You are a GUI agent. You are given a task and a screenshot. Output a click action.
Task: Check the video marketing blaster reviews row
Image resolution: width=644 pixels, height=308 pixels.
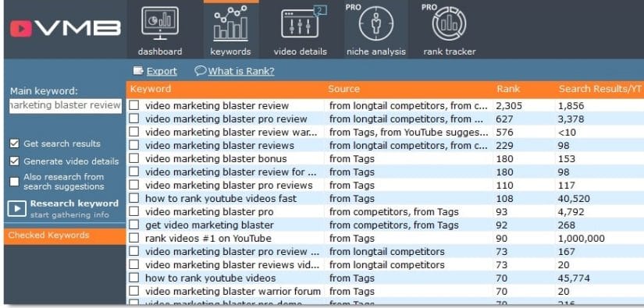(134, 146)
